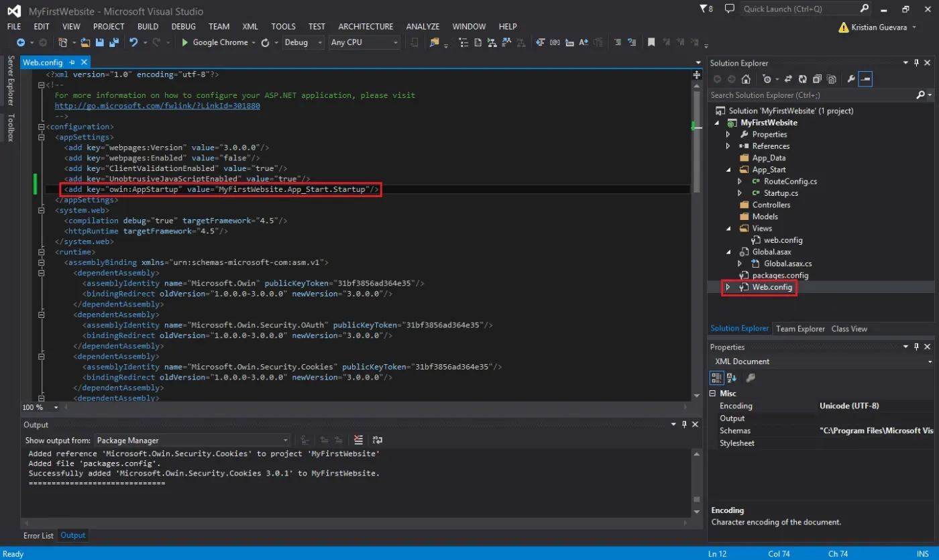Click the Collapse All icon in Solution Explorer
Viewport: 939px width, 560px height.
pos(818,79)
